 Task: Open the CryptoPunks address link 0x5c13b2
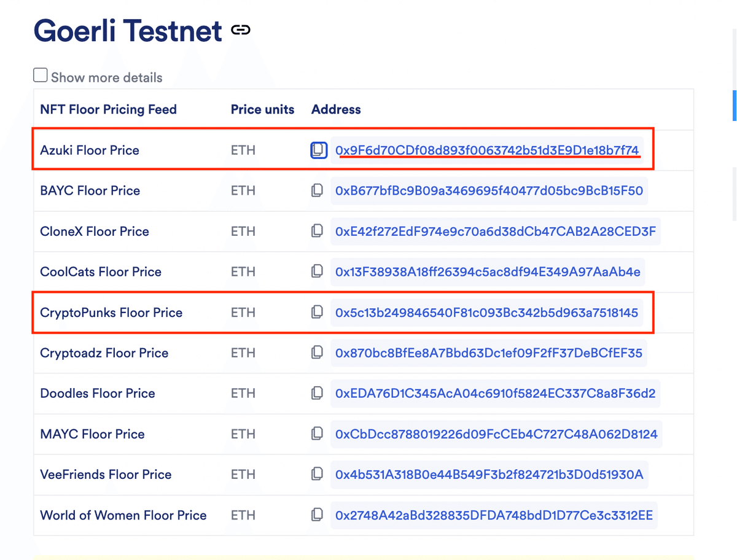tap(486, 313)
